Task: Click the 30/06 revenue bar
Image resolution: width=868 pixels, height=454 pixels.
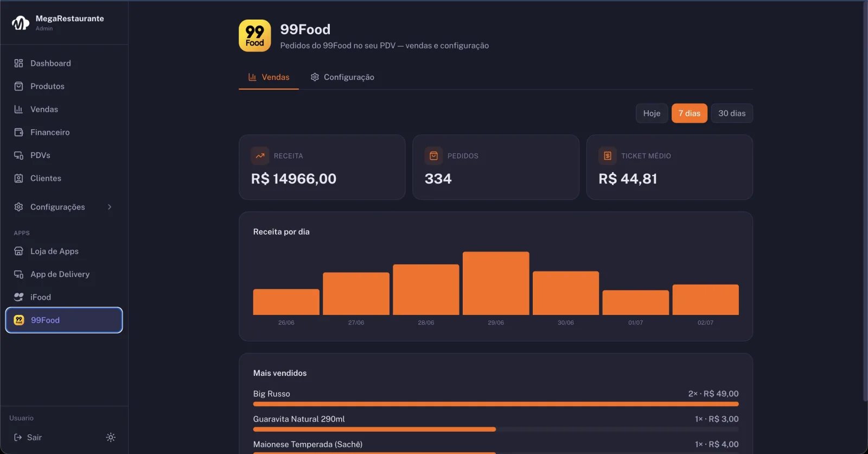Action: coord(566,293)
